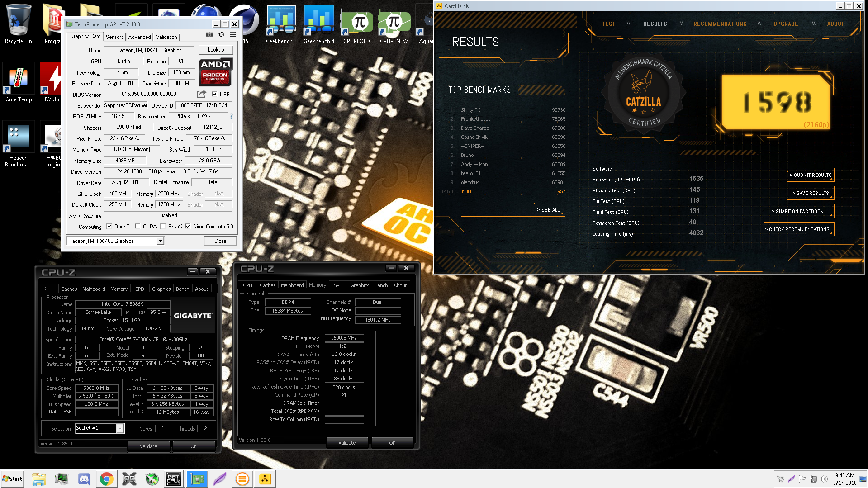Click CHECK RECOMMENDATIONS in Catzilla

pyautogui.click(x=797, y=229)
